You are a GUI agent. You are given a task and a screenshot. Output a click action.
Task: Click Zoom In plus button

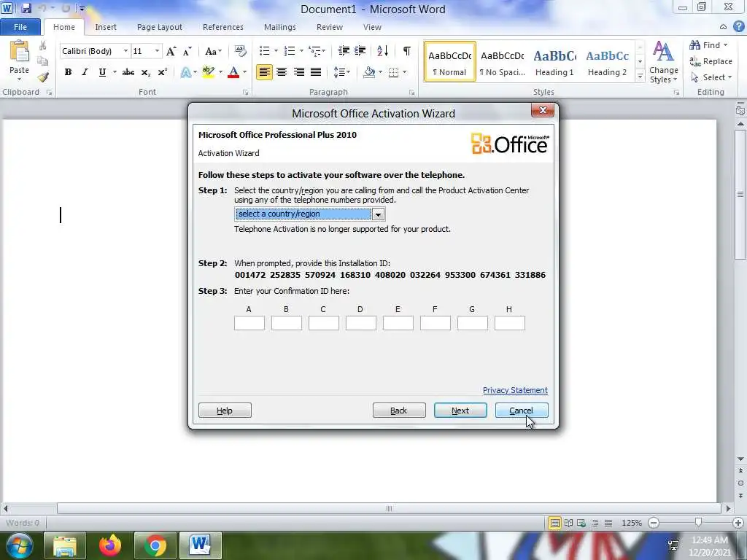coord(738,523)
